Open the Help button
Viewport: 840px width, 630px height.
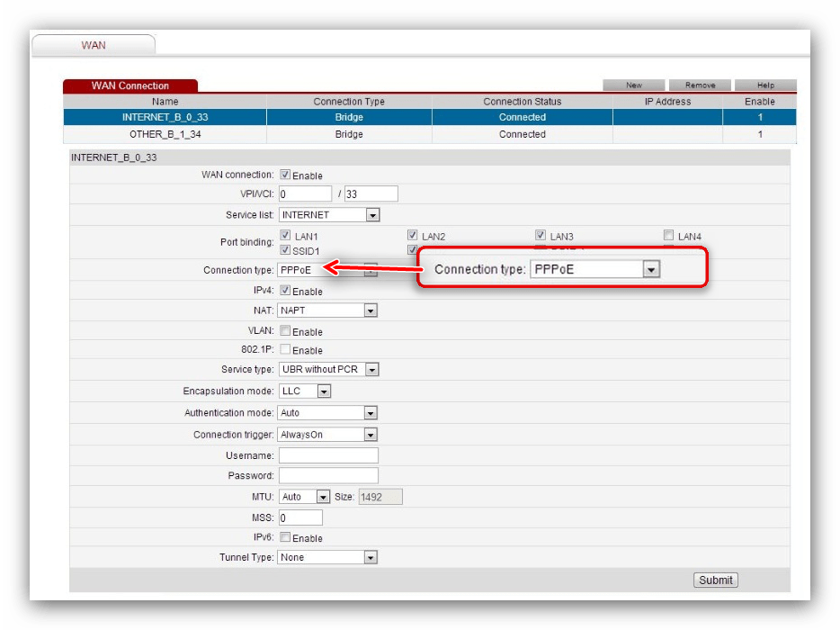tap(765, 85)
